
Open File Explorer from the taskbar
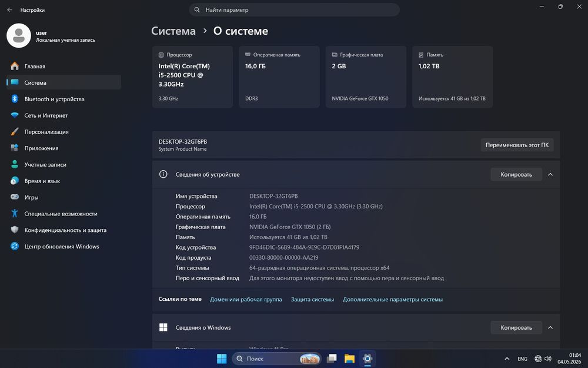click(349, 359)
